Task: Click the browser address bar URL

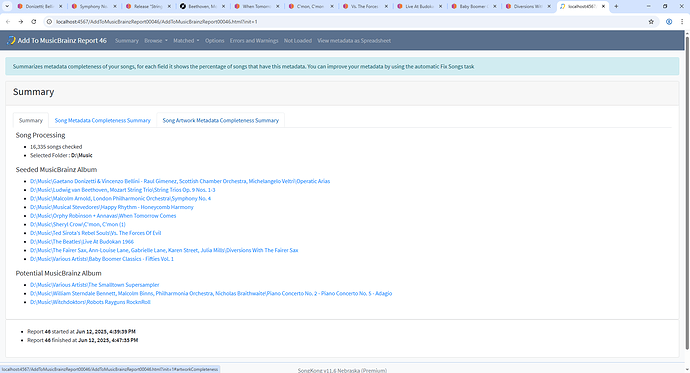Action: point(157,22)
